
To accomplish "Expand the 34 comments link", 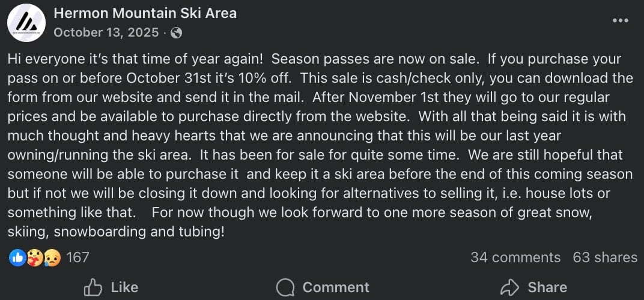I will coord(515,257).
